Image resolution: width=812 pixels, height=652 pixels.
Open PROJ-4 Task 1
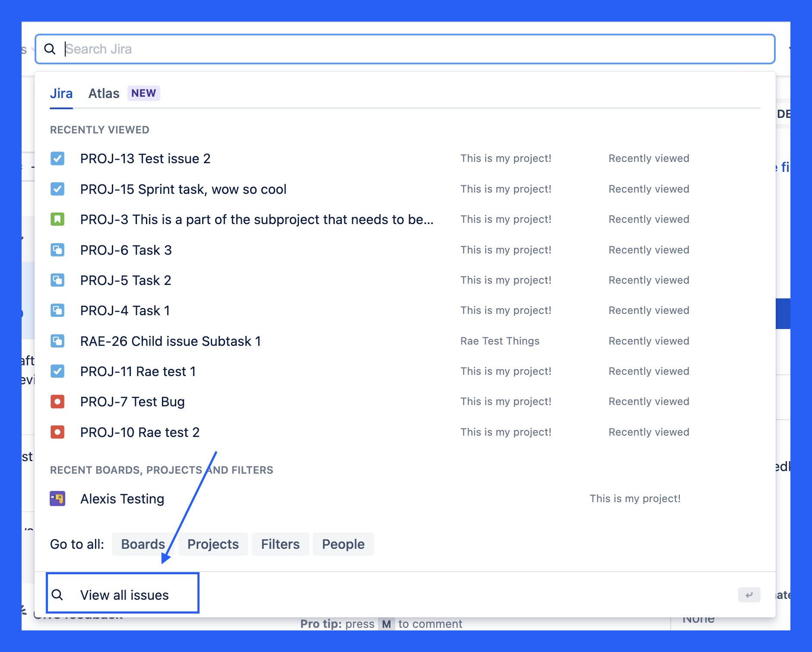pos(125,310)
